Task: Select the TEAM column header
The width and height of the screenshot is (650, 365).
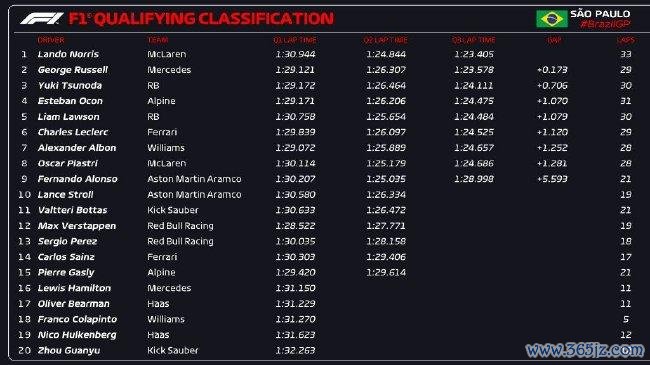Action: pos(158,40)
